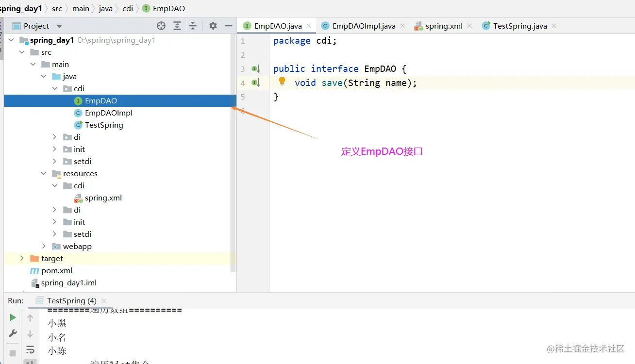The width and height of the screenshot is (635, 364).
Task: Rerun TestSpring with the green play icon
Action: tap(13, 317)
